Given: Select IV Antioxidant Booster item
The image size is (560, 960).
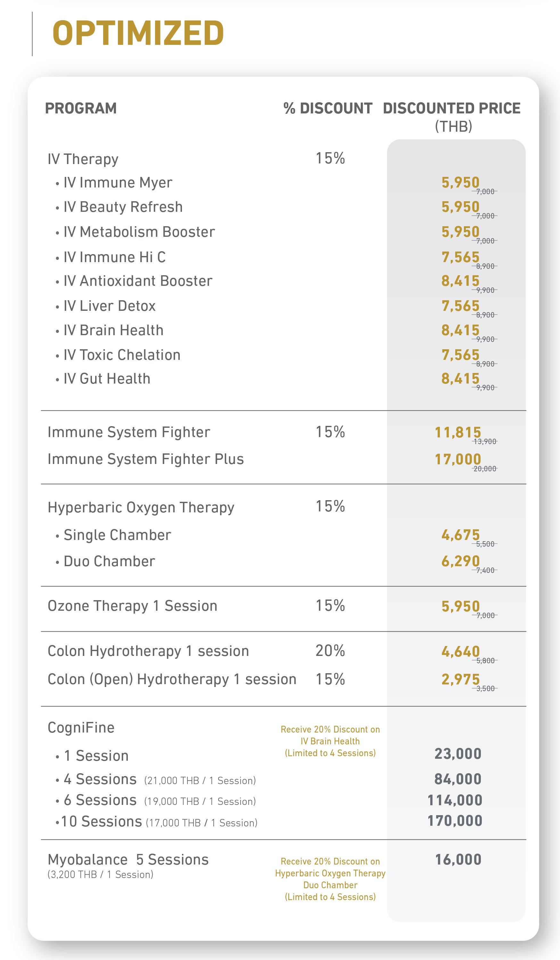Looking at the screenshot, I should [x=138, y=281].
